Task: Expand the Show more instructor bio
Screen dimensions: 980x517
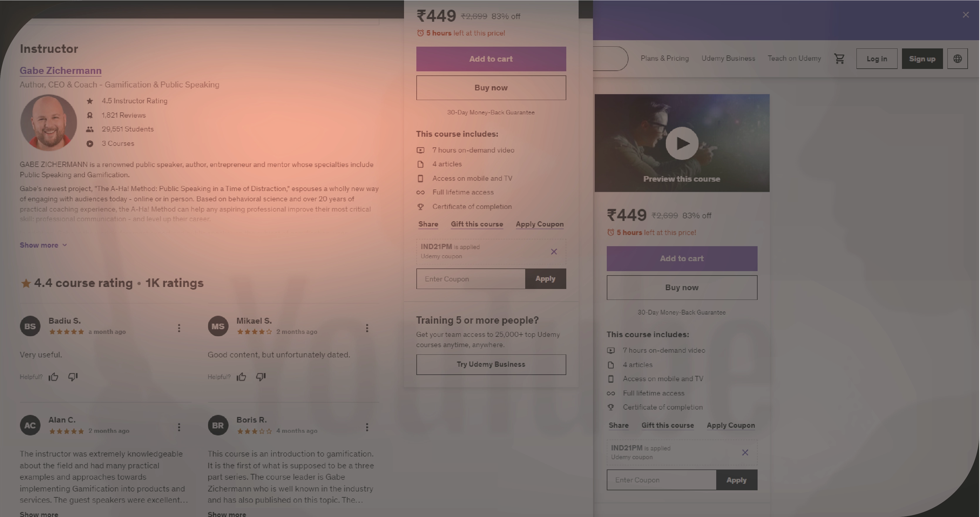Action: [39, 245]
